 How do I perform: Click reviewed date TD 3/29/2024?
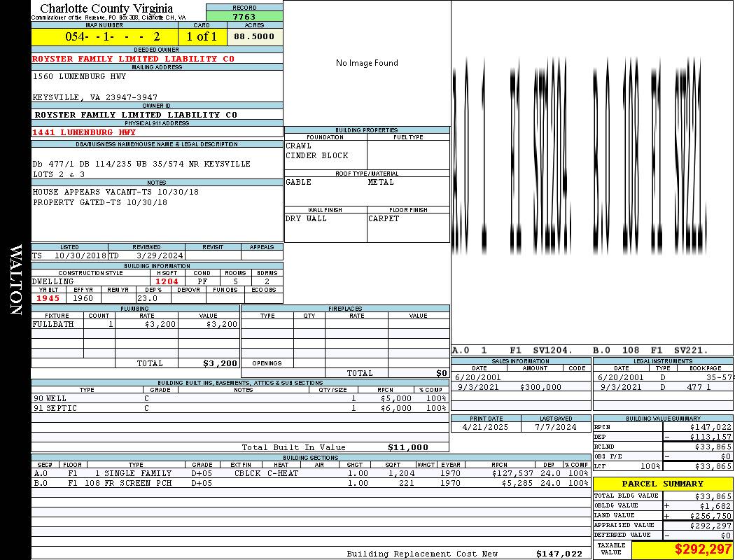coord(146,256)
